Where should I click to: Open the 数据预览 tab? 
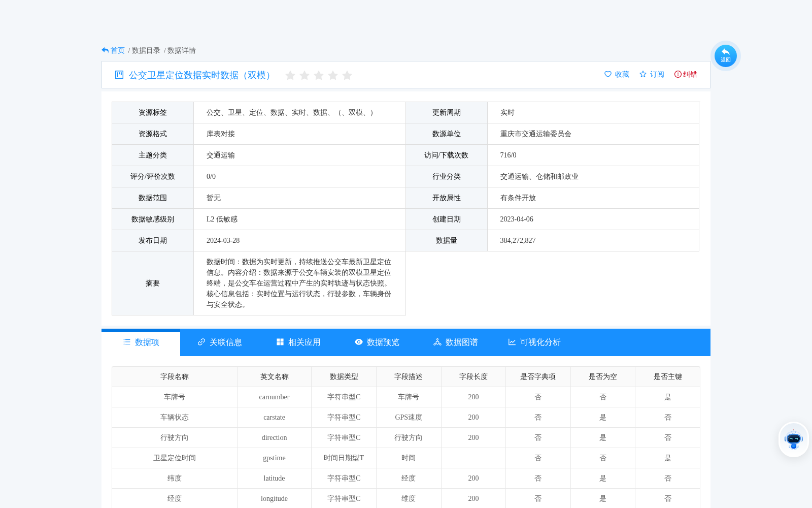377,342
